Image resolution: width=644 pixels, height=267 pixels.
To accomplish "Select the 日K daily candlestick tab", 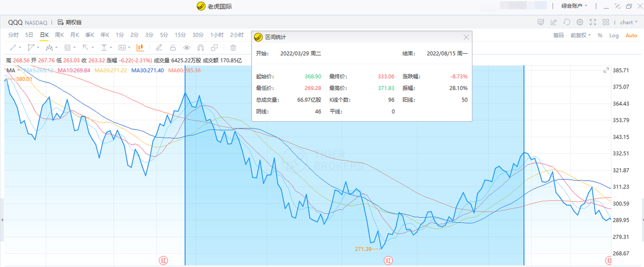I will pyautogui.click(x=44, y=35).
